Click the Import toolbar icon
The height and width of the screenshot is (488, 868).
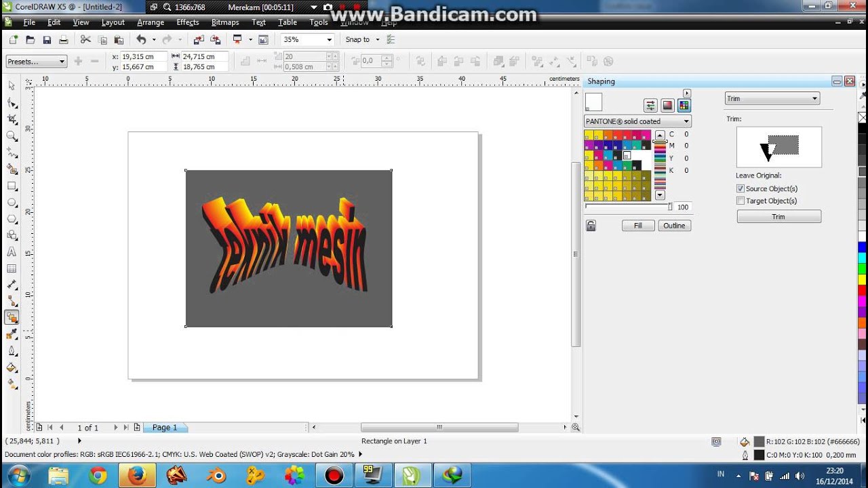point(198,40)
